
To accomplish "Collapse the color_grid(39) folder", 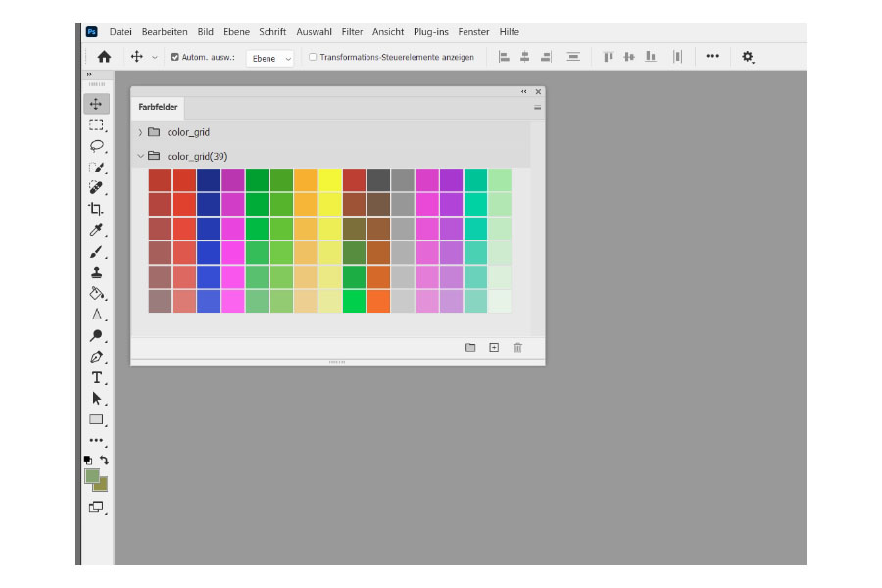I will click(140, 155).
